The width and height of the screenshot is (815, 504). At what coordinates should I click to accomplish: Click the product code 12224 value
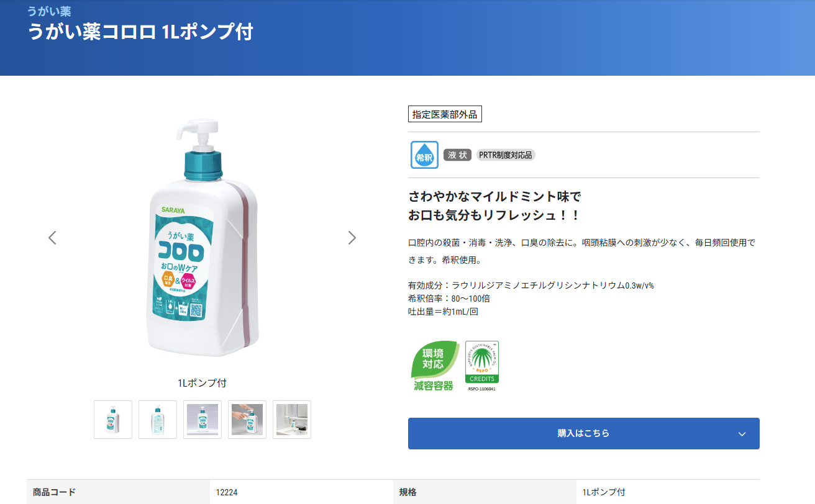coord(227,492)
